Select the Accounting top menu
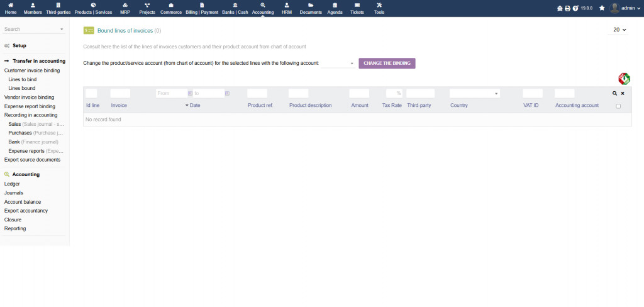 tap(263, 8)
